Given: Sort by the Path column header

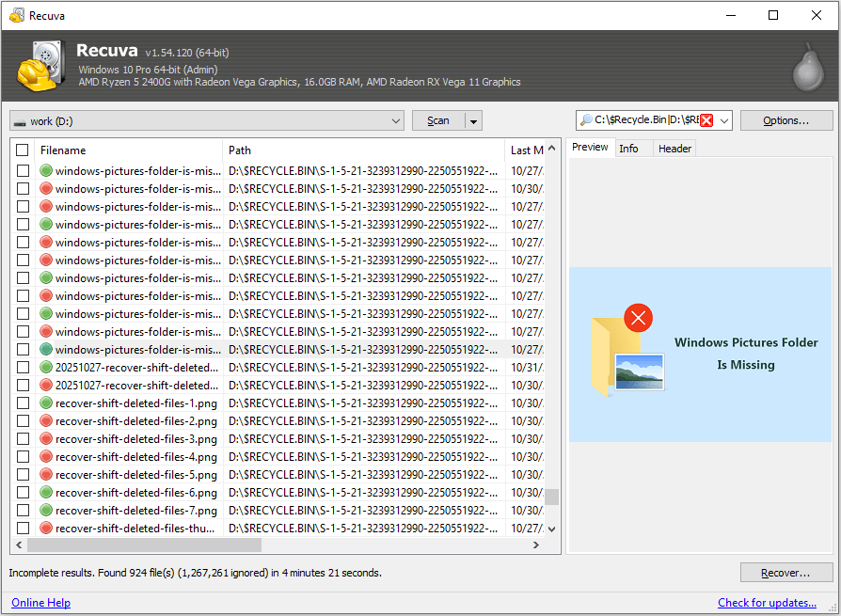Looking at the screenshot, I should click(363, 150).
